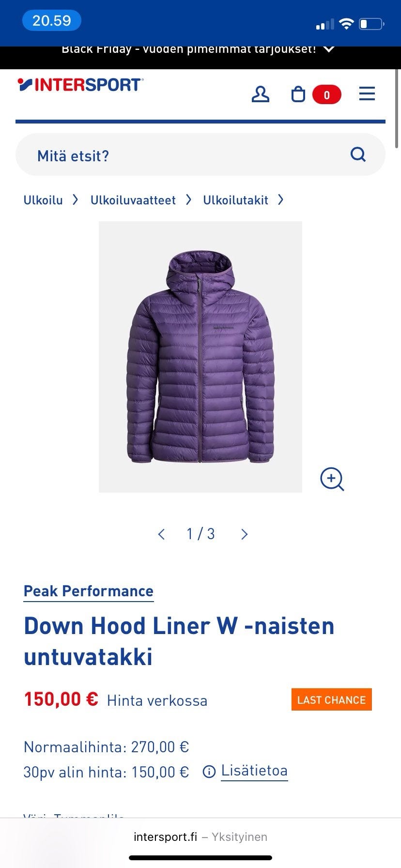Expand chevron after Ulkoilutakit breadcrumb
401x868 pixels.
(280, 200)
